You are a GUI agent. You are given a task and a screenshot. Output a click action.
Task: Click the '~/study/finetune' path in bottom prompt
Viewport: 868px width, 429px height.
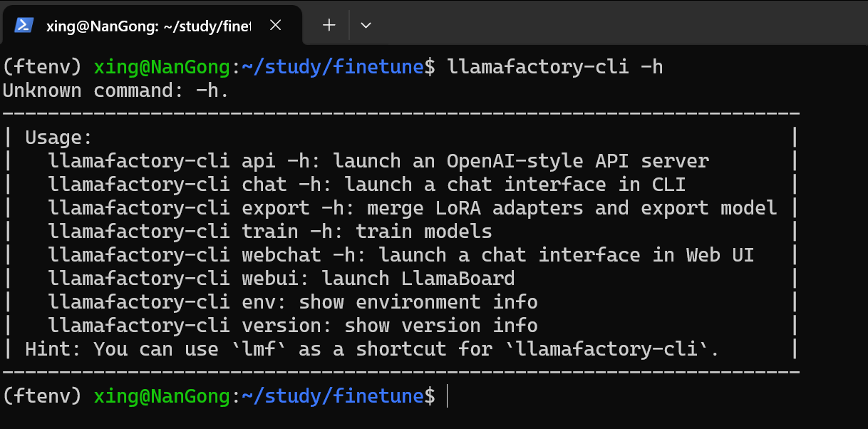333,396
